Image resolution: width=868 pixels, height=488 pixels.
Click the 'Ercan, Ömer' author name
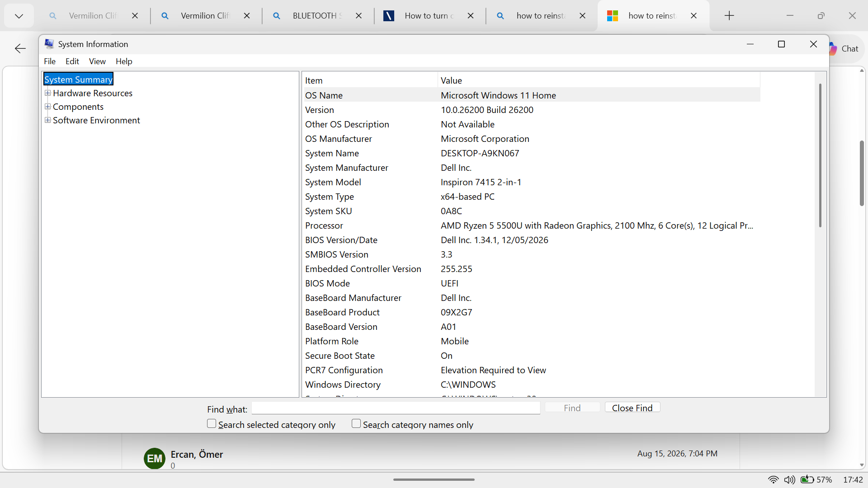click(x=197, y=454)
